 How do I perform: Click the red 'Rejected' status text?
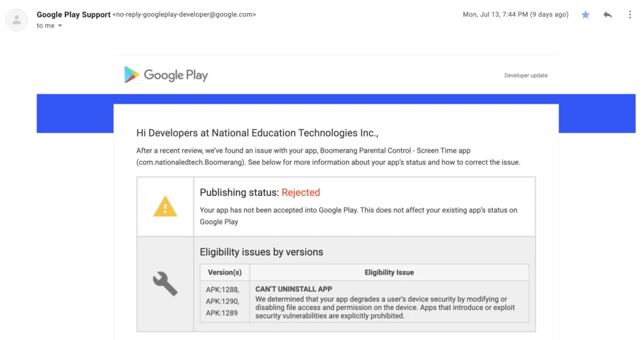[301, 192]
